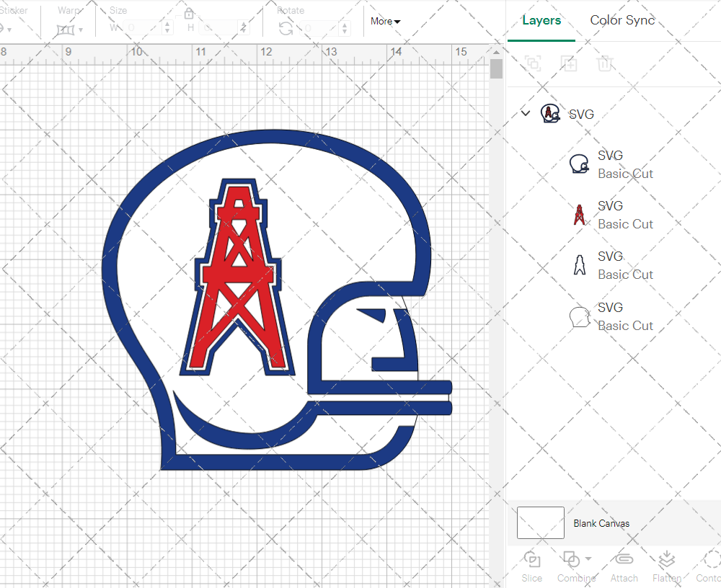Screen dimensions: 721x588
Task: Click the Delete trash icon
Action: point(605,63)
